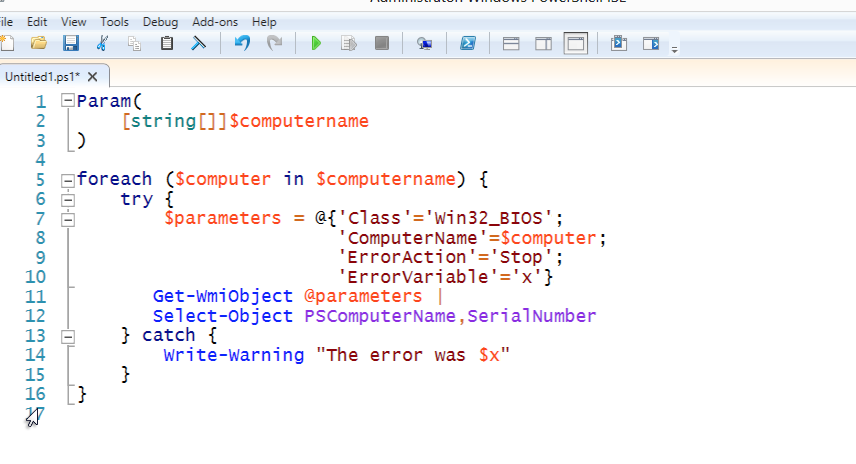Screen dimensions: 856x464
Task: Undo the last edit via toolbar arrow
Action: 241,43
